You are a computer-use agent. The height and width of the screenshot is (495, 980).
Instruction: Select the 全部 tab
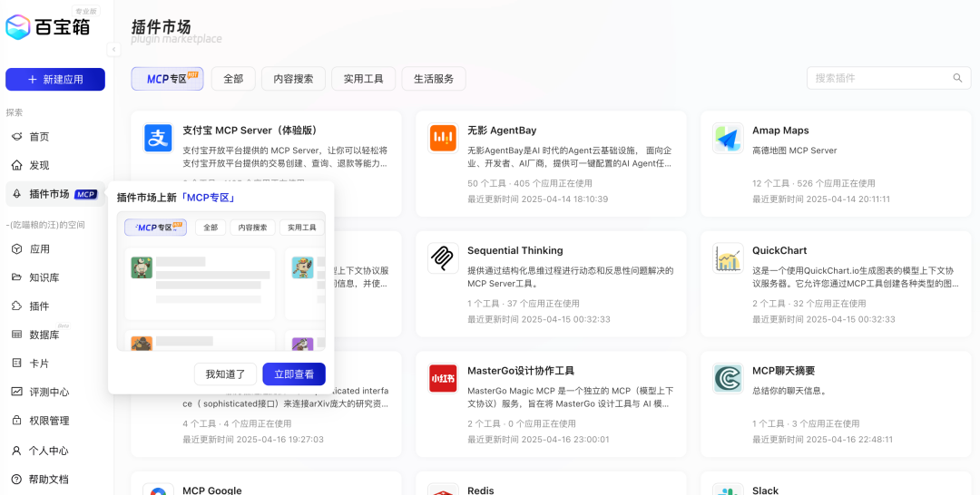point(233,79)
